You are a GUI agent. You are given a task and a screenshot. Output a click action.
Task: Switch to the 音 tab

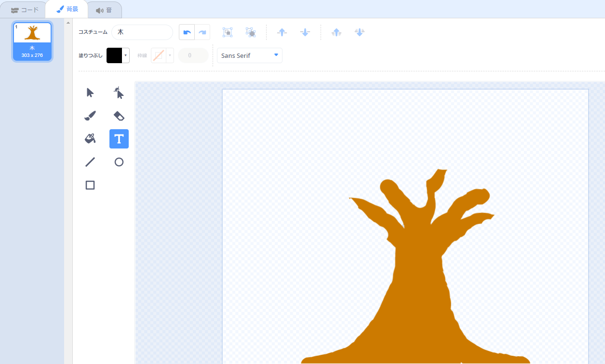coord(104,10)
